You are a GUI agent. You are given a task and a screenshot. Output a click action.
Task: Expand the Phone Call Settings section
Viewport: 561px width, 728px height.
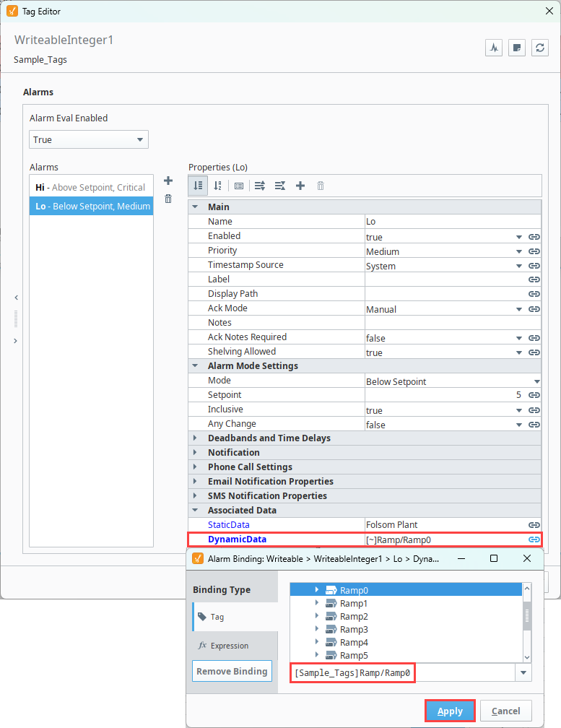pyautogui.click(x=195, y=467)
